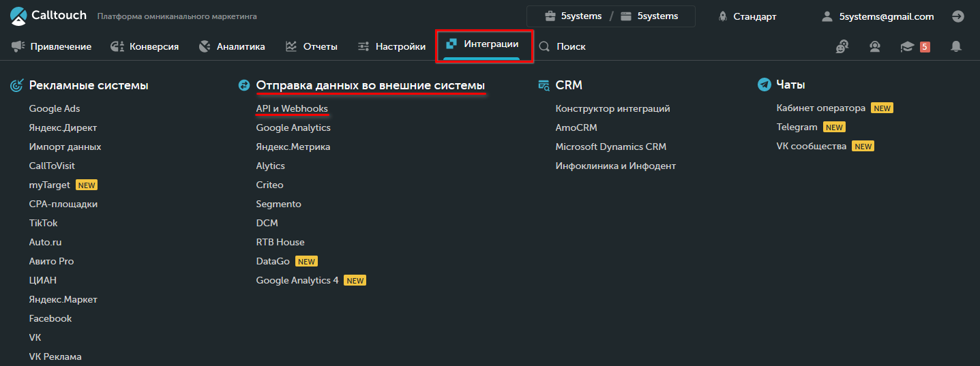Click the Calltouch logo

pyautogui.click(x=48, y=16)
